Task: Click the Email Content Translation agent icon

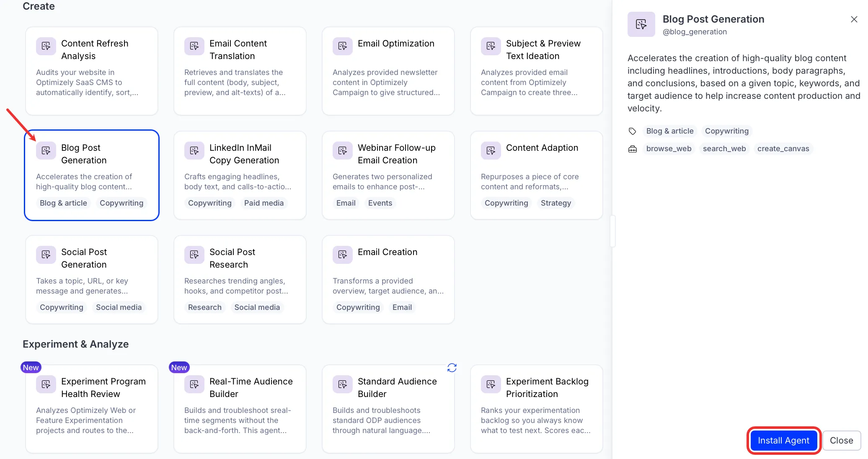Action: coord(194,46)
